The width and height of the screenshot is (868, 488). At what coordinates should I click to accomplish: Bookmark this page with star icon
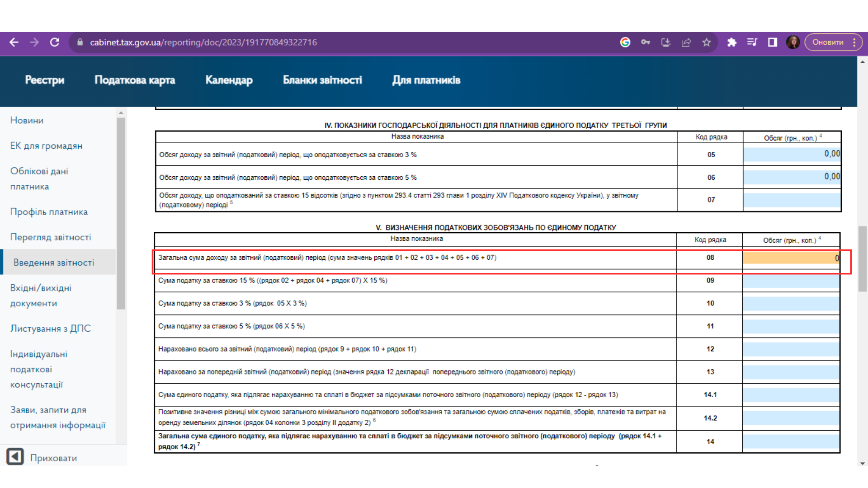(x=707, y=42)
